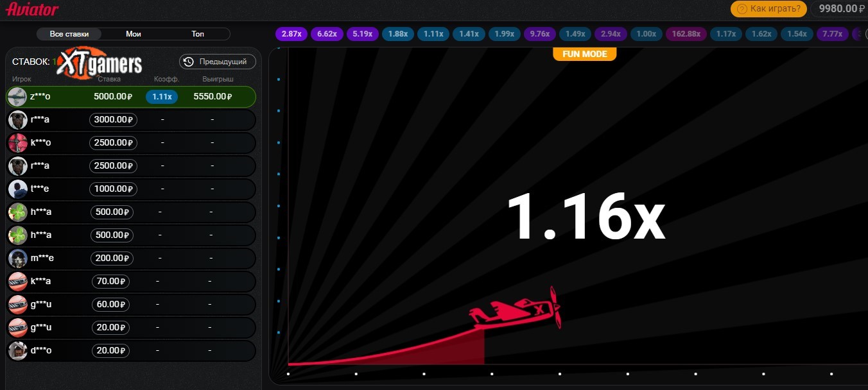Select the 5.19x multiplier pill
Image resolution: width=868 pixels, height=390 pixels.
363,34
